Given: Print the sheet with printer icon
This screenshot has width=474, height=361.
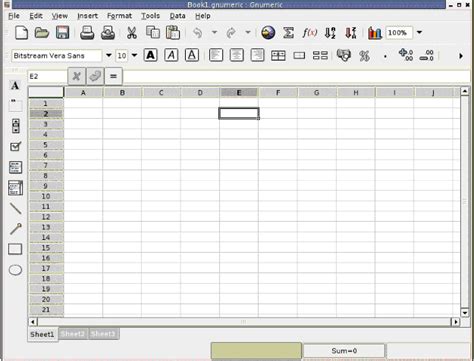Looking at the screenshot, I should (87, 33).
